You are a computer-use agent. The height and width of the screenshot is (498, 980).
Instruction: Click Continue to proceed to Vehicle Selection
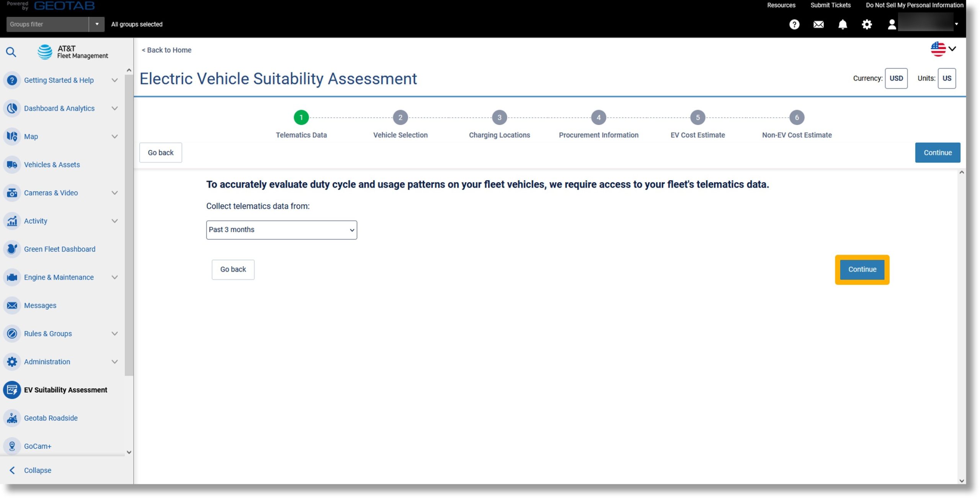pos(862,269)
